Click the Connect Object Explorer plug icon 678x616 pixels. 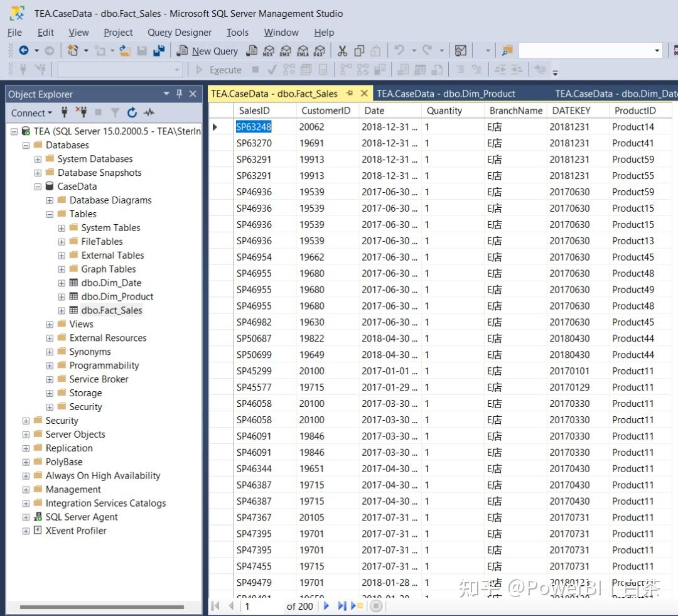(65, 112)
